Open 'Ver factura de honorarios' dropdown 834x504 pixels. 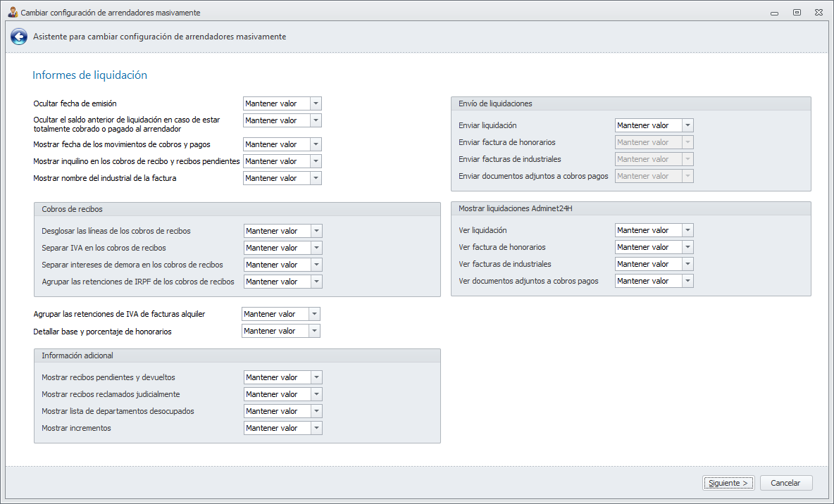coord(687,247)
